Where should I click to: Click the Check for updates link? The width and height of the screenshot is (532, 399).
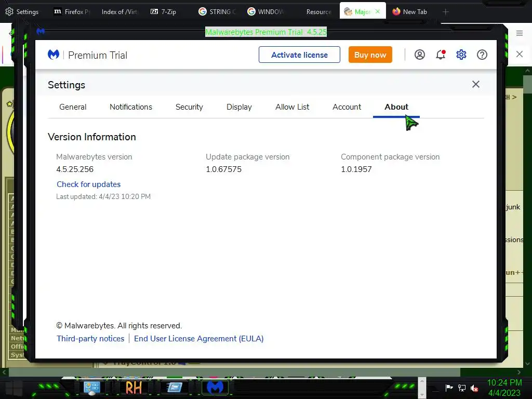coord(88,184)
